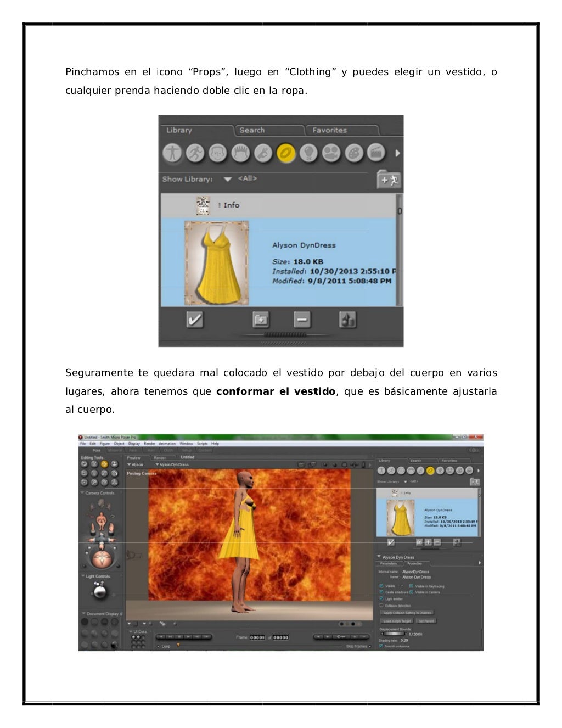Viewport: 562px width, 728px height.
Task: Click the current Frame number field
Action: click(257, 637)
